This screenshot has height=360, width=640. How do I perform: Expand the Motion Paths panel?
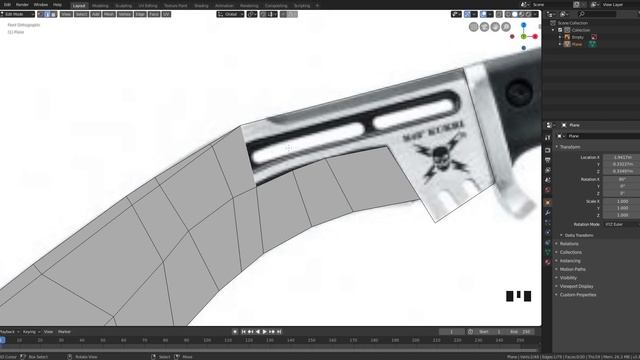pos(572,269)
